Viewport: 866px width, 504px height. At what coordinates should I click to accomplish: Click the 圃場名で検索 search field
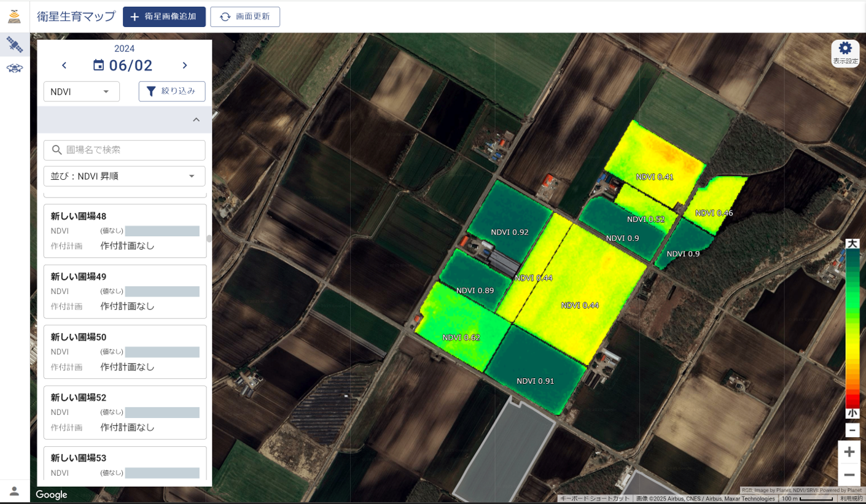[x=125, y=150]
